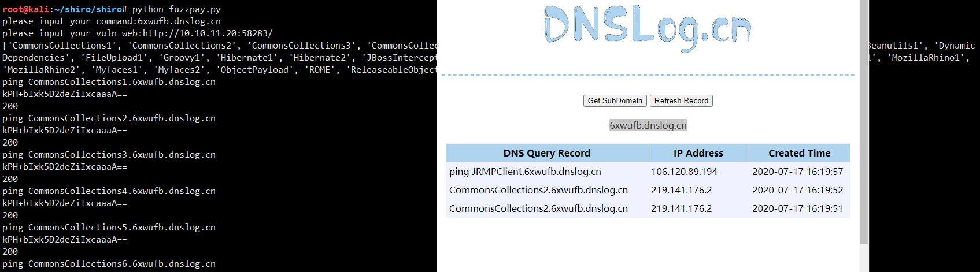Click 'MozillaRhino1' in terminal payload list
Screen dimensions: 980x272
click(x=925, y=58)
